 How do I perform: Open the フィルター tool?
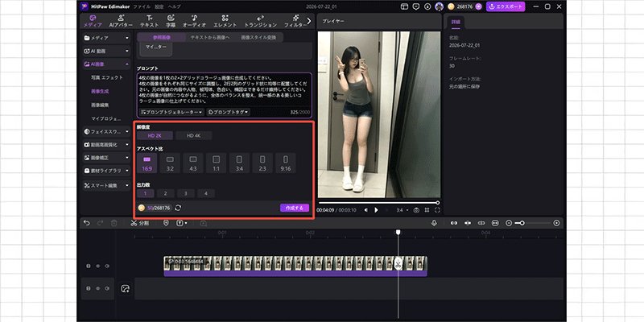click(x=295, y=21)
